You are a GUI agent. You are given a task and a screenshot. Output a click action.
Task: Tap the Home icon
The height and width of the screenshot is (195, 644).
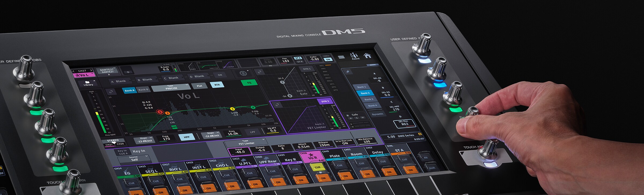pyautogui.click(x=367, y=56)
